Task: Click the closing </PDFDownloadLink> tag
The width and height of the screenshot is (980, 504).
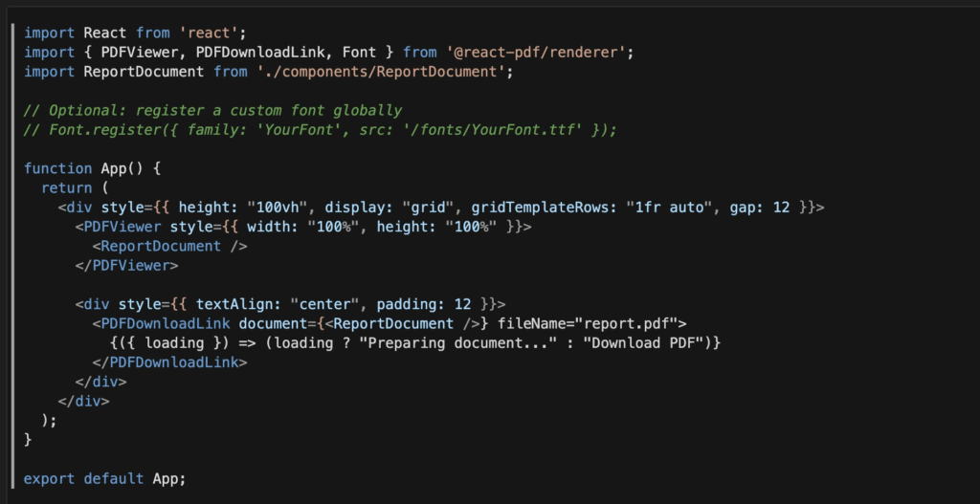Action: tap(169, 362)
